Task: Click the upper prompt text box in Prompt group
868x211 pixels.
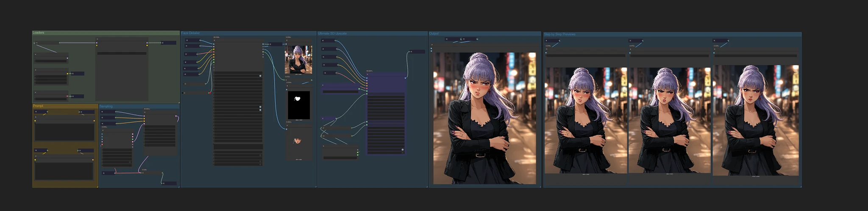Action: click(x=64, y=132)
